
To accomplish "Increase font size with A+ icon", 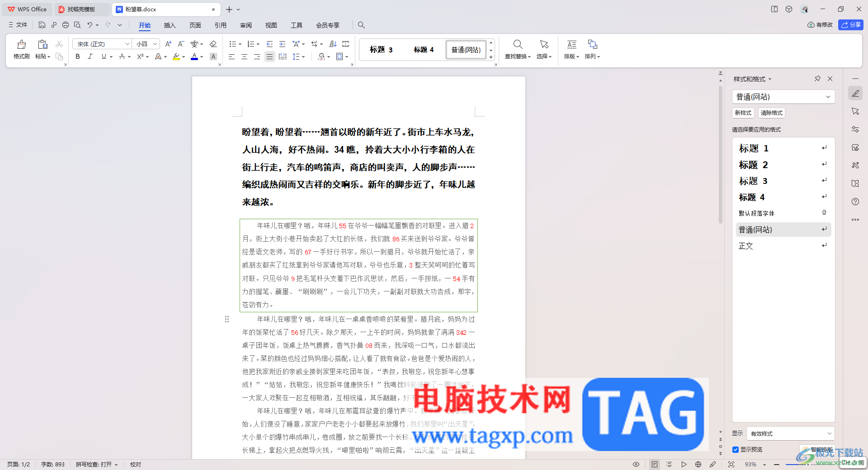I will 168,44.
